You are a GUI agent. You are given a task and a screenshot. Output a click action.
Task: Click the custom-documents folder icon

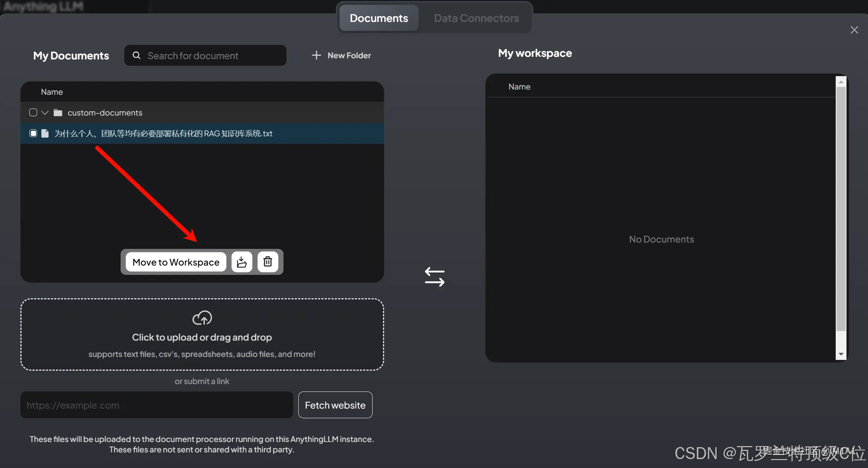(x=58, y=113)
